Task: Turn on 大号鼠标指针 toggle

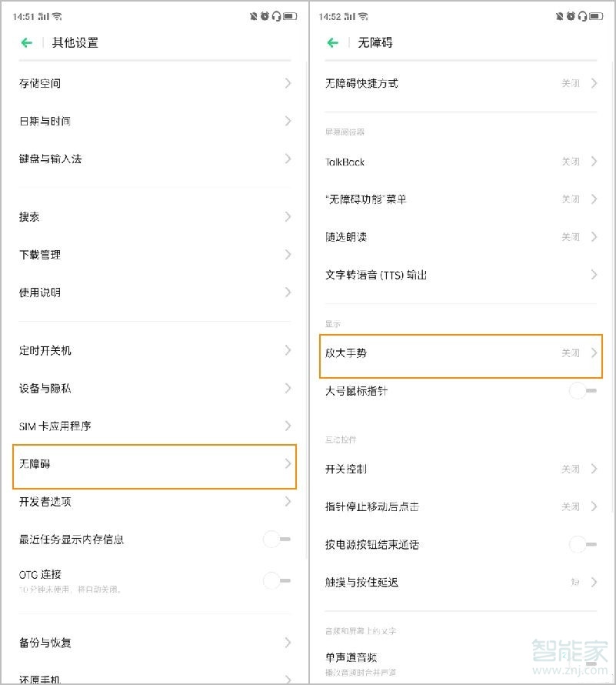Action: click(x=582, y=391)
